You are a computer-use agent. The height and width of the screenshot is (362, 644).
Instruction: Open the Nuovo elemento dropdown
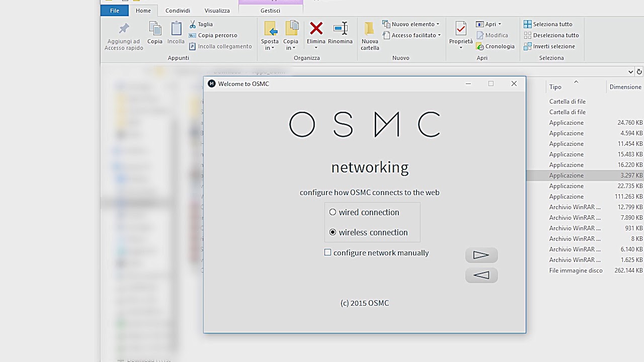pos(411,24)
